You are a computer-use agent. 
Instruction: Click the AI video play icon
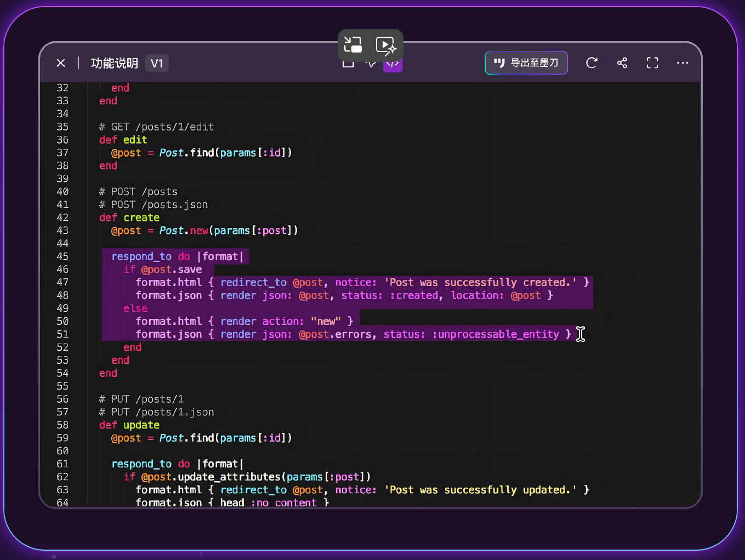tap(386, 45)
